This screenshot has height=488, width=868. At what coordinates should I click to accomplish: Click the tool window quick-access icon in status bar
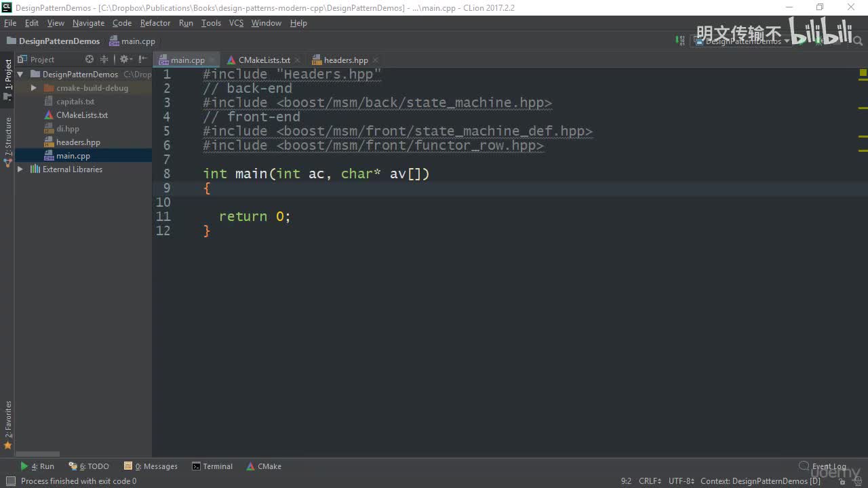click(x=9, y=481)
